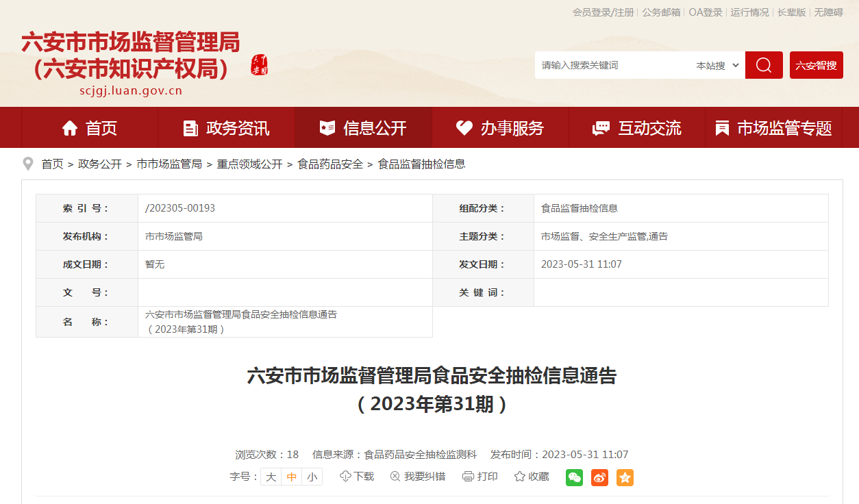The image size is (859, 504).
Task: Open the 会员登录/注册 link
Action: click(603, 12)
